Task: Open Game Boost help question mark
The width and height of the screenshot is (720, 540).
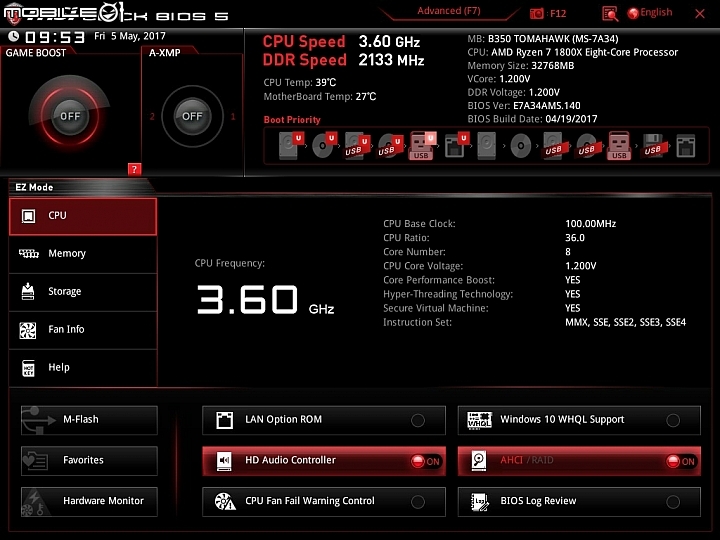Action: click(x=134, y=169)
